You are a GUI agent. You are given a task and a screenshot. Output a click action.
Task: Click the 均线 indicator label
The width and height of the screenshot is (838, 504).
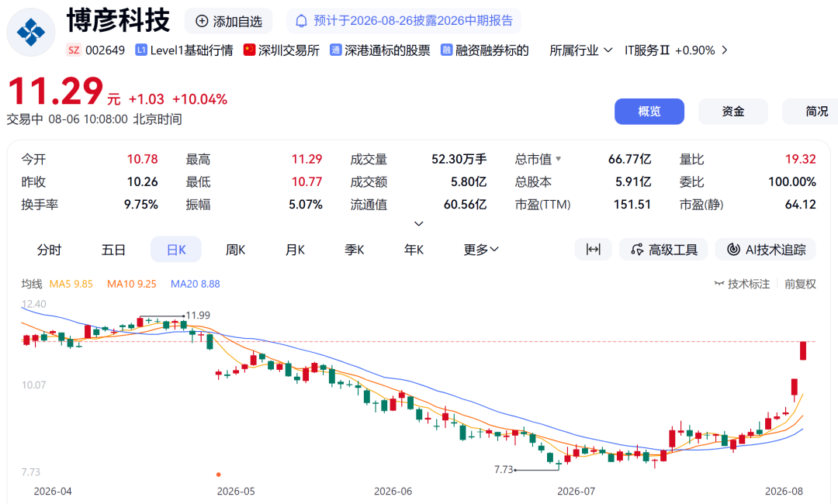click(x=32, y=284)
